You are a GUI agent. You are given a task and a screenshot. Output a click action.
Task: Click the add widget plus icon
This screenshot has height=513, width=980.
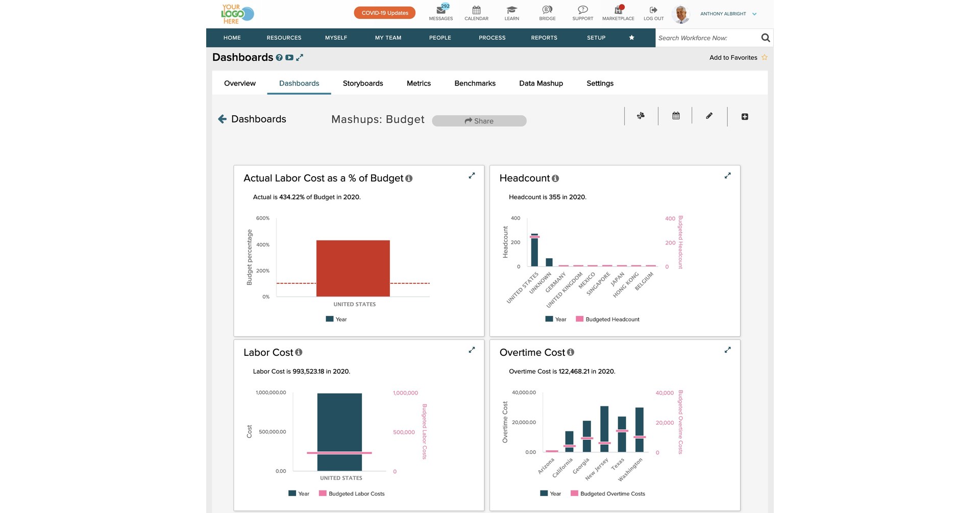coord(745,116)
